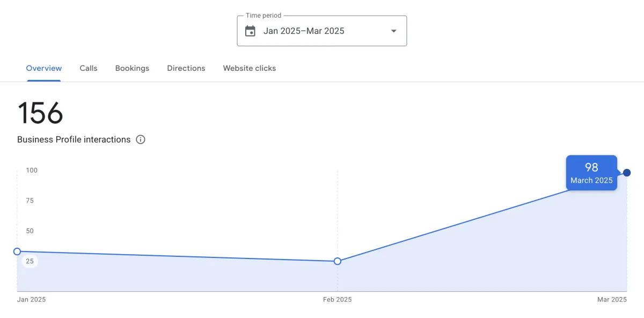Viewport: 644px width, 318px height.
Task: Click the Feb 2025 data point on chart
Action: click(338, 261)
